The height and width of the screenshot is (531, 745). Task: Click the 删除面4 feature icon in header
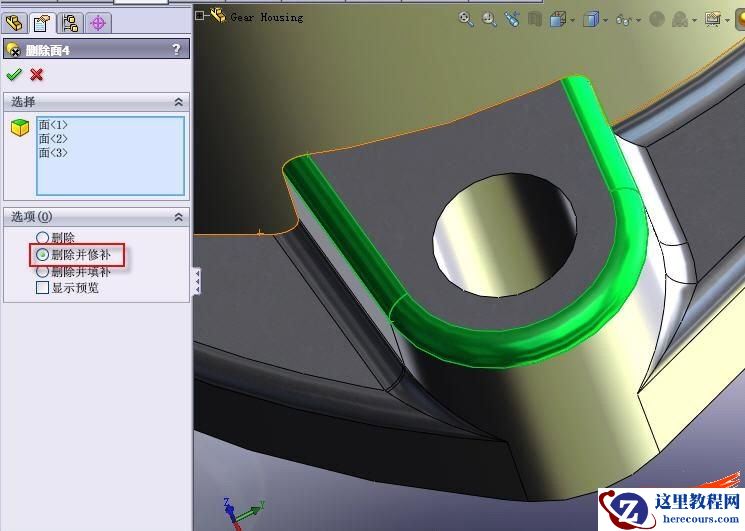(x=14, y=49)
